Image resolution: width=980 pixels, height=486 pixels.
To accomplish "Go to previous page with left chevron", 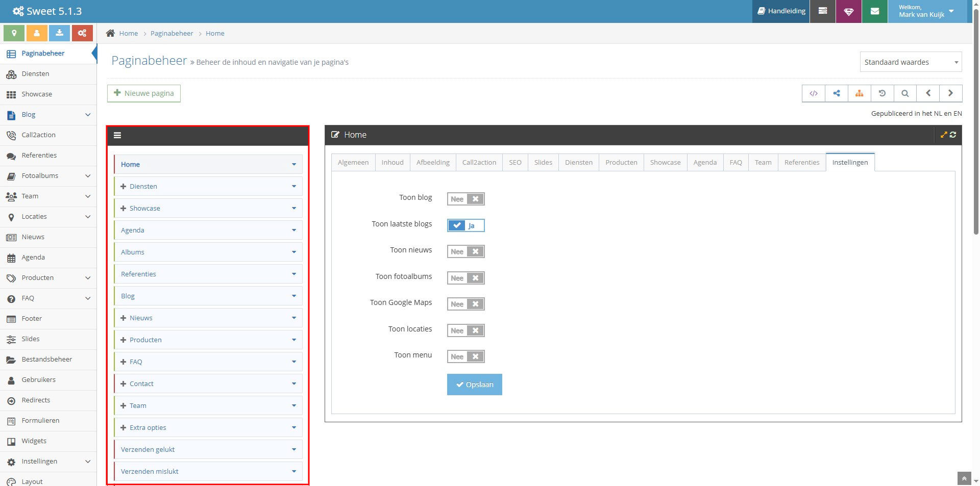I will (928, 93).
